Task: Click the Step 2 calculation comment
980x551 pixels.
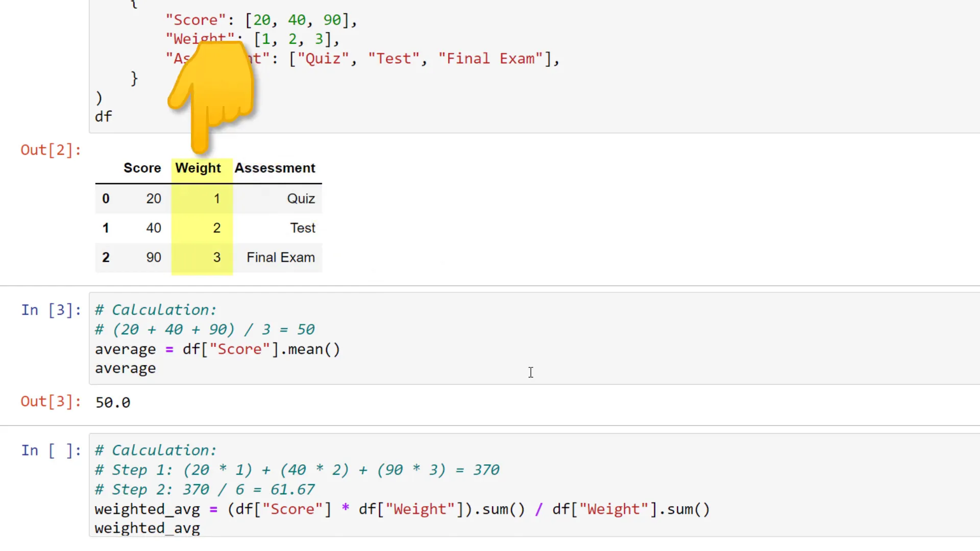Action: click(x=204, y=489)
